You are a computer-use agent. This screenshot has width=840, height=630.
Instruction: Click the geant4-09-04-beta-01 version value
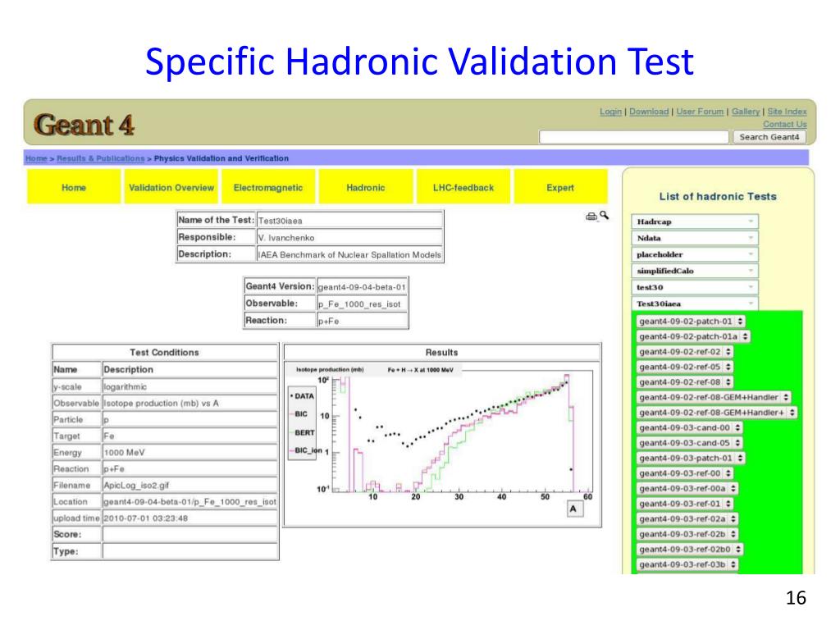(x=362, y=287)
